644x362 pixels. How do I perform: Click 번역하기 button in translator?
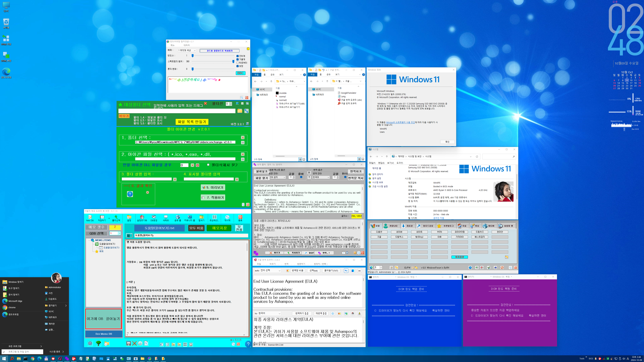point(356,171)
